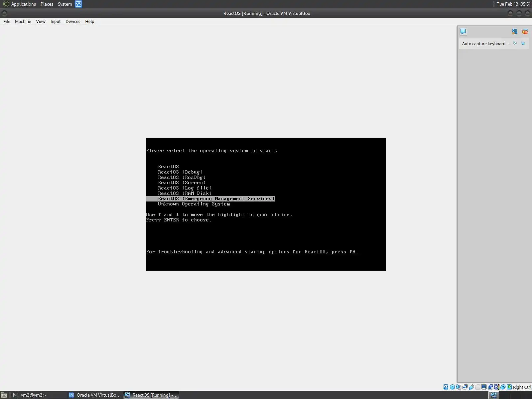The width and height of the screenshot is (532, 399).
Task: Open the File menu
Action: pyautogui.click(x=7, y=21)
